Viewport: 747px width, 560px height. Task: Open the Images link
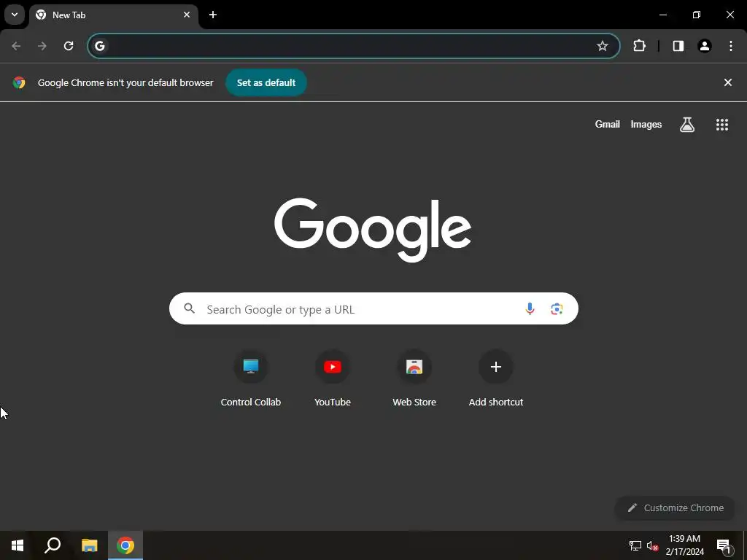click(646, 124)
